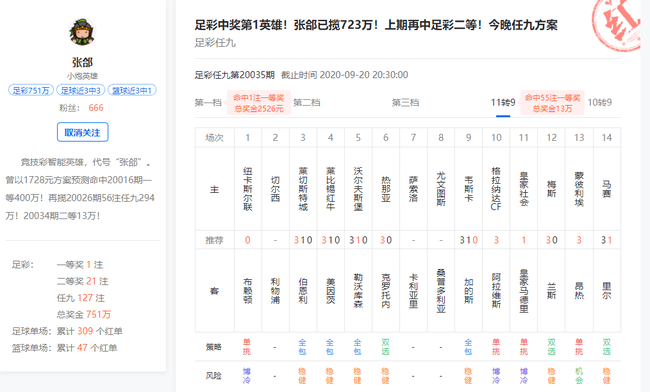Click the 足彩任九 subtitle

215,43
